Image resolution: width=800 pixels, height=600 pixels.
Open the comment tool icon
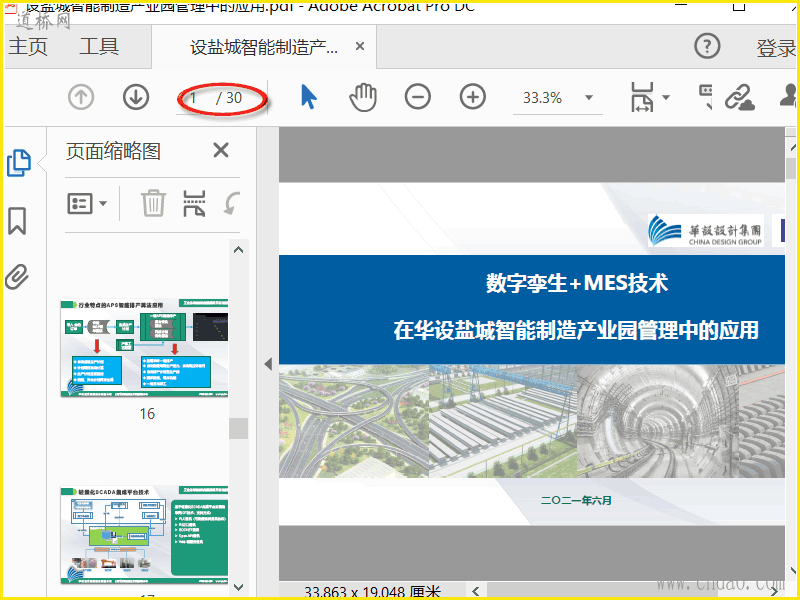point(706,96)
